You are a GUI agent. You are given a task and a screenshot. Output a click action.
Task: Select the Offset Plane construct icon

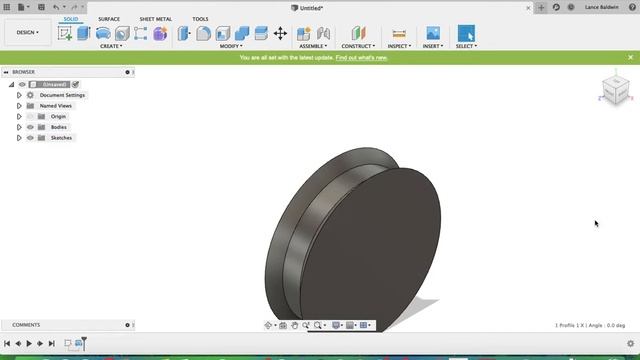[x=358, y=33]
